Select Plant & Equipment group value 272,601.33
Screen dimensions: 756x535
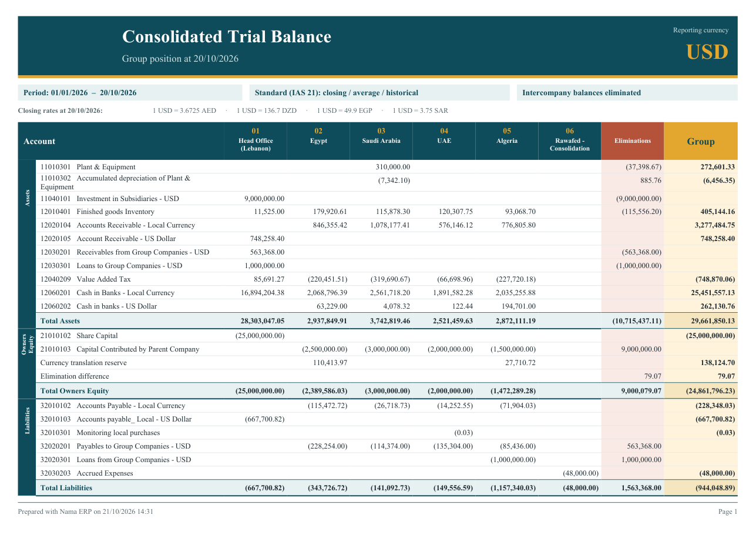click(x=718, y=167)
